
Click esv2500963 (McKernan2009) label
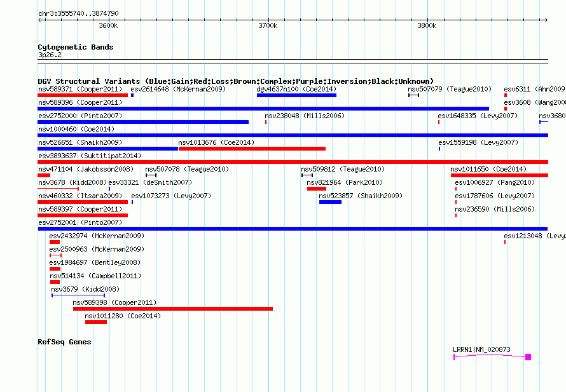point(97,249)
